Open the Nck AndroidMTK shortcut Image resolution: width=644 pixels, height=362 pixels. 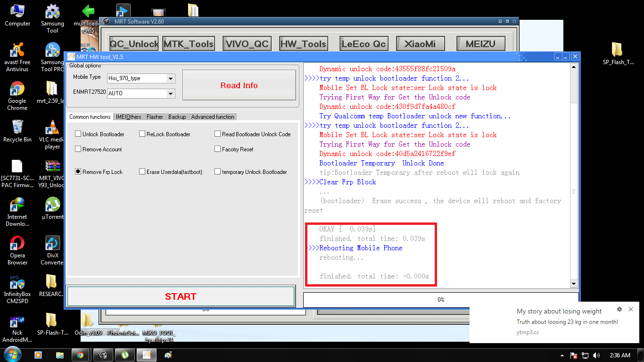coord(17,328)
